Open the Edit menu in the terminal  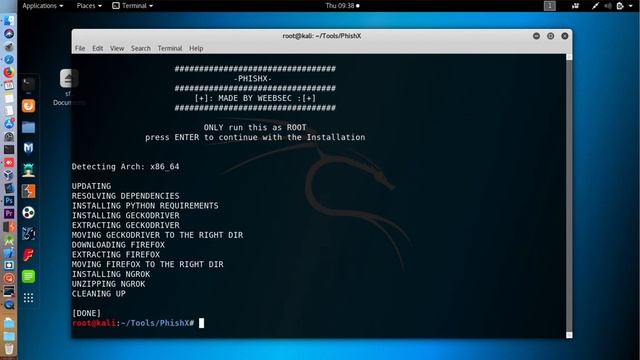[x=98, y=49]
